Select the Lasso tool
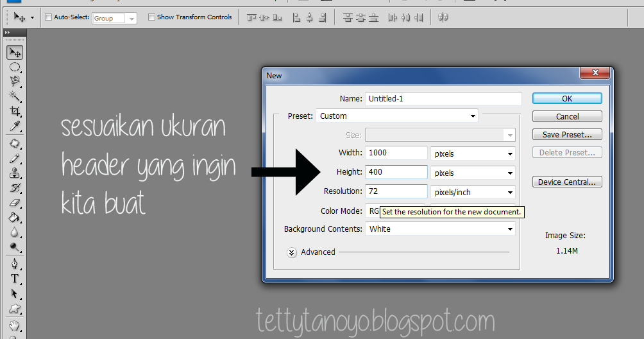The image size is (644, 339). pos(15,82)
